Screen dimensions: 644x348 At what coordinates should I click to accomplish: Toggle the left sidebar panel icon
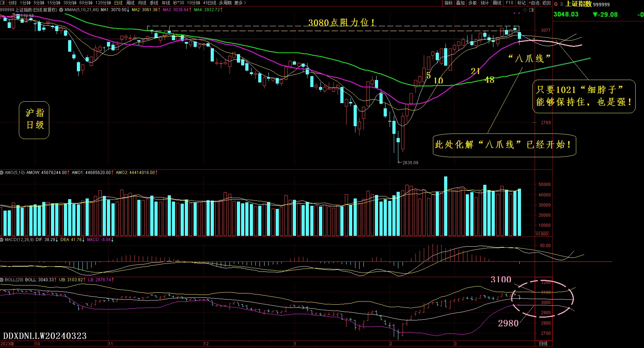click(x=3, y=3)
